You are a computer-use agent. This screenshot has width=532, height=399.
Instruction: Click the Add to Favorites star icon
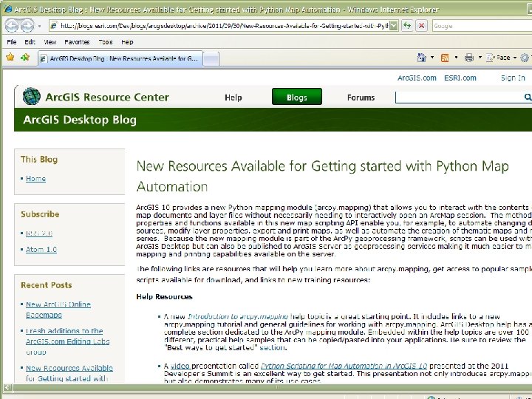tap(25, 58)
